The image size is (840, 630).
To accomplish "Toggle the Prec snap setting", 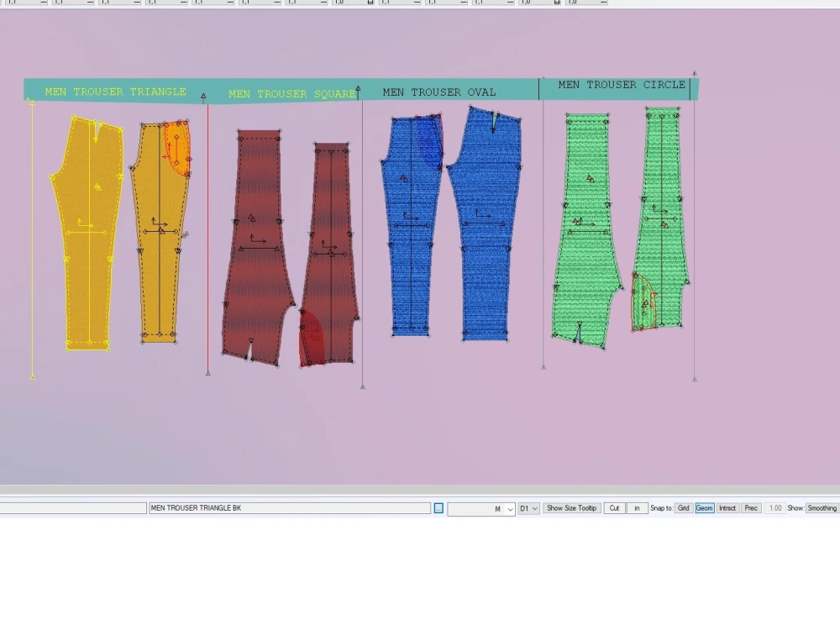I will (750, 508).
